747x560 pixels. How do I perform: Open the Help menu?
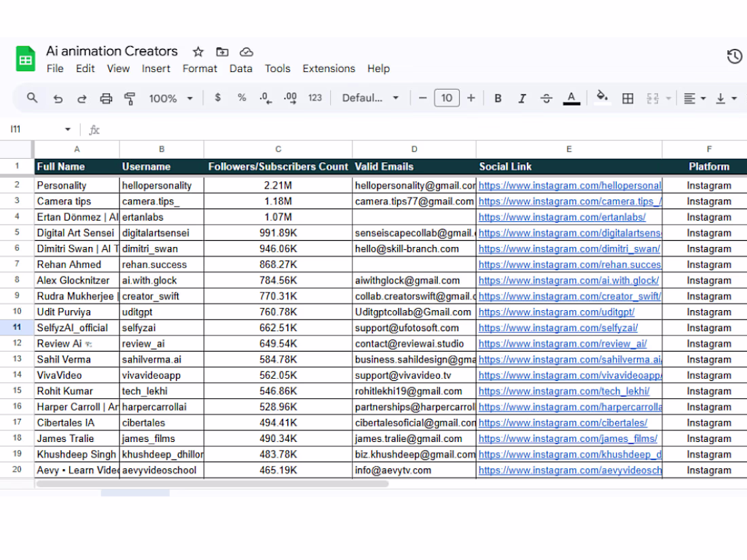(x=378, y=69)
